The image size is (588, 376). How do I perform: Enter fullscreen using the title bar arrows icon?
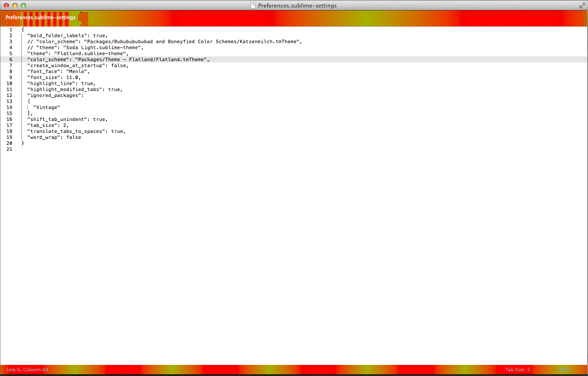click(582, 6)
